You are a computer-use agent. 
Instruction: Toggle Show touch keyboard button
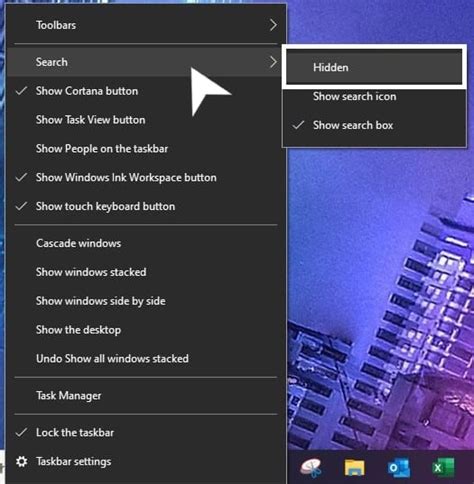click(146, 206)
